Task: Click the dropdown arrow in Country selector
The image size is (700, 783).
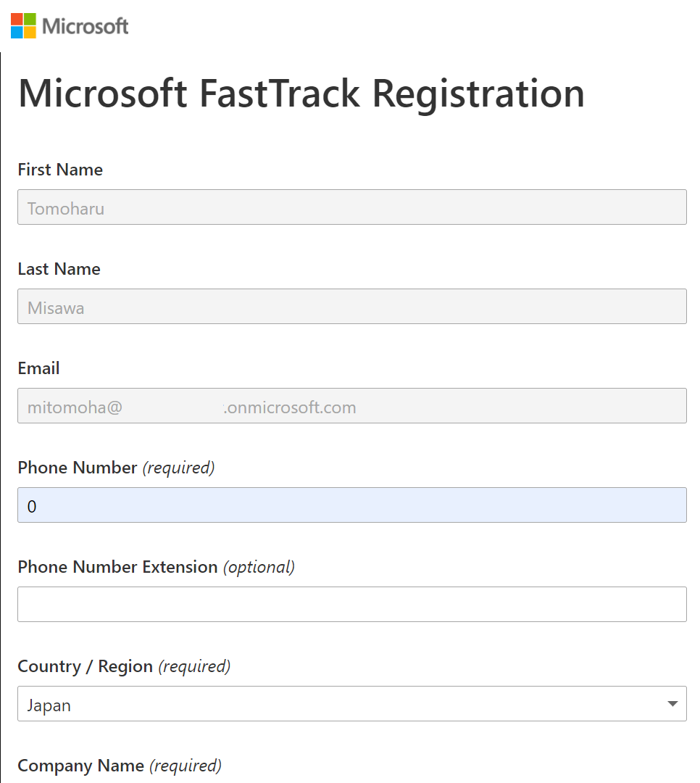Action: 672,704
